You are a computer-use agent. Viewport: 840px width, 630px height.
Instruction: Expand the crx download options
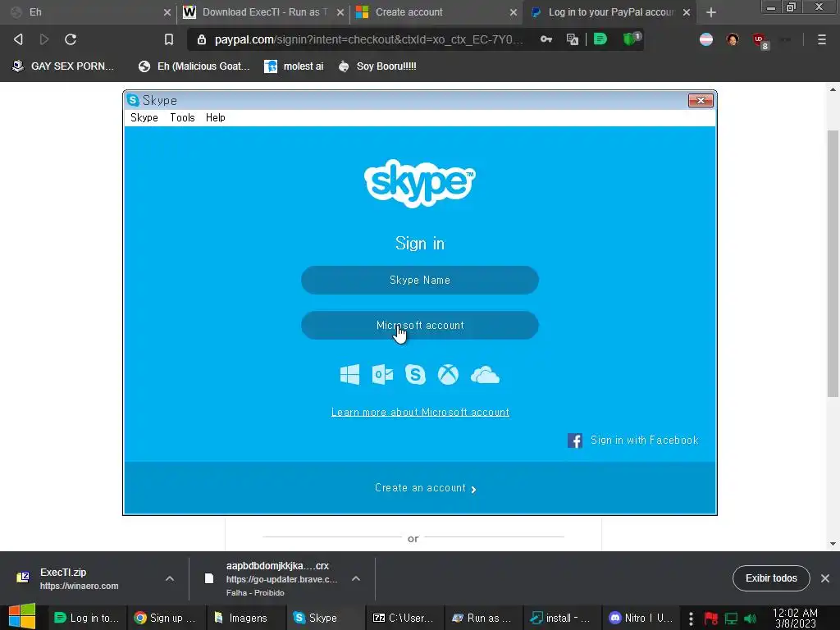[356, 578]
